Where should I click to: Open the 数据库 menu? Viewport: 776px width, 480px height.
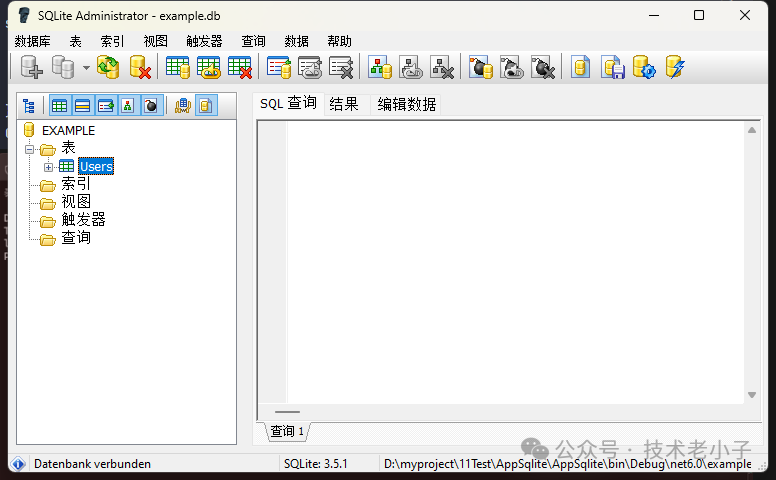[x=32, y=41]
